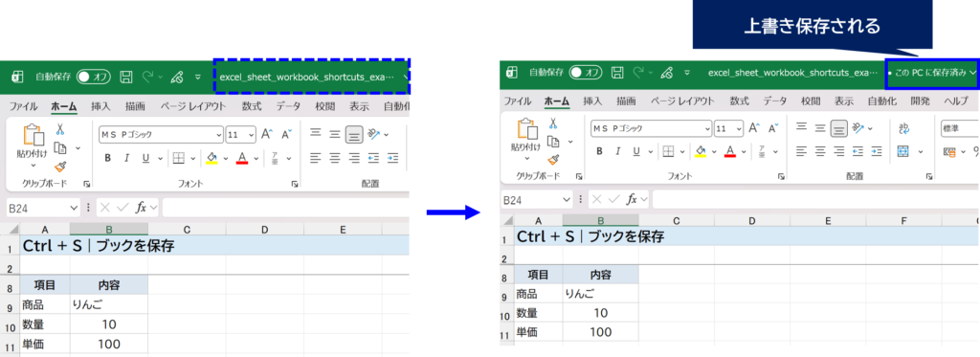Viewport: 980px width, 357px height.
Task: Open the クリップボード dialog launcher in the left Excel window
Action: tap(86, 184)
